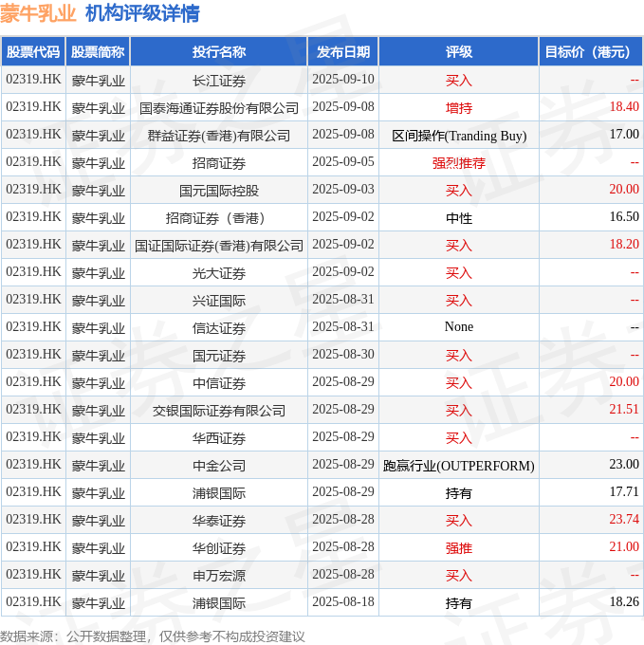Click the None rating cell
This screenshot has width=644, height=645.
[x=458, y=327]
